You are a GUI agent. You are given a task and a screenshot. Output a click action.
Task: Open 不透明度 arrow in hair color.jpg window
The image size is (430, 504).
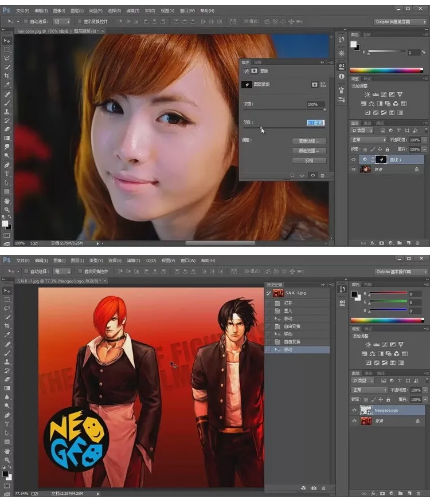coord(424,140)
